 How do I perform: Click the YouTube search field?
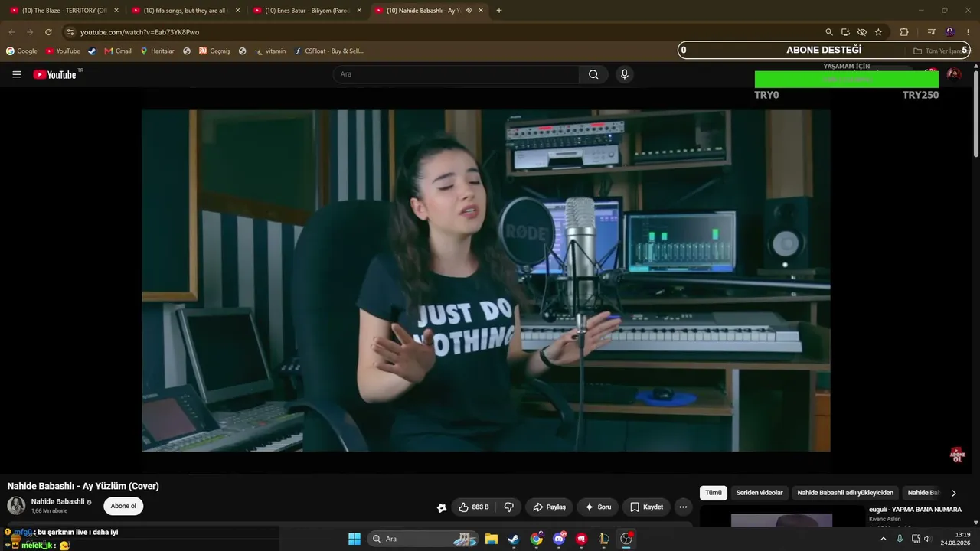click(x=456, y=74)
